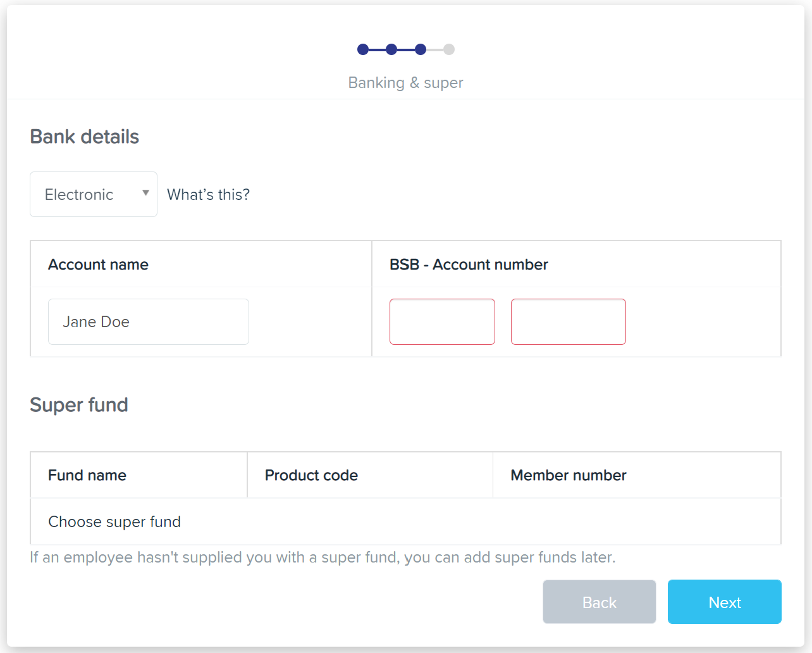Screen dimensions: 812x653
Task: Click the second progress step dot
Action: [391, 49]
